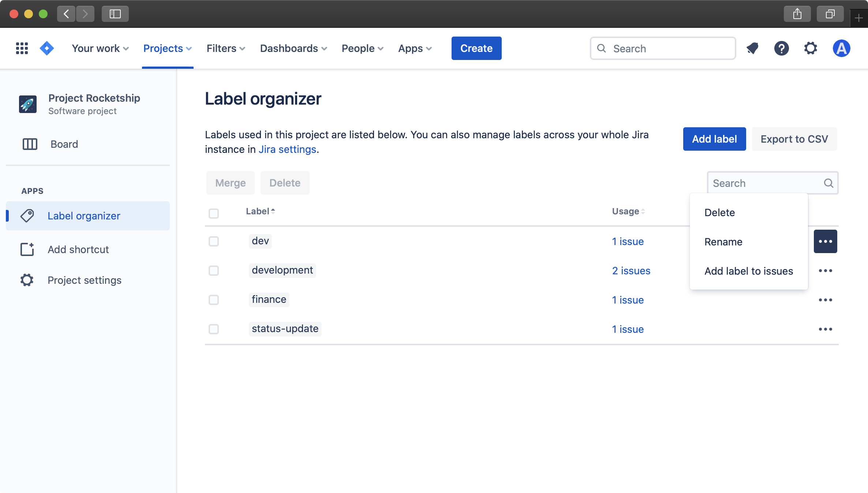Click the Label organizer icon in sidebar
868x493 pixels.
(x=27, y=216)
